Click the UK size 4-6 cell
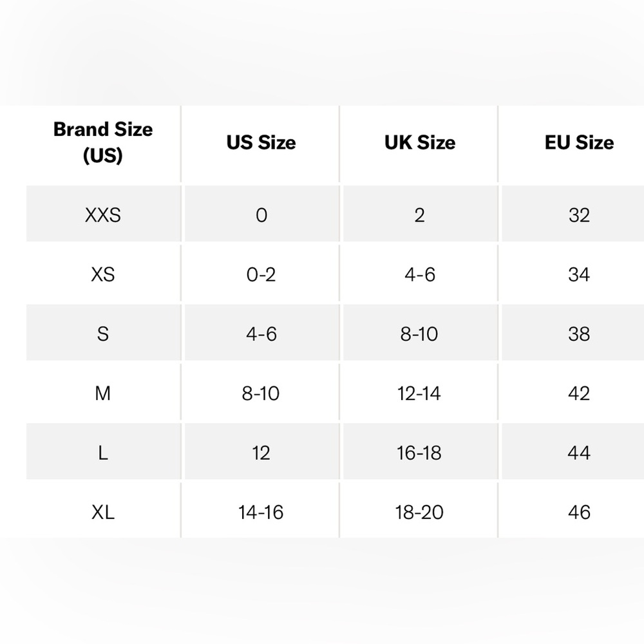The height and width of the screenshot is (644, 644). click(420, 274)
